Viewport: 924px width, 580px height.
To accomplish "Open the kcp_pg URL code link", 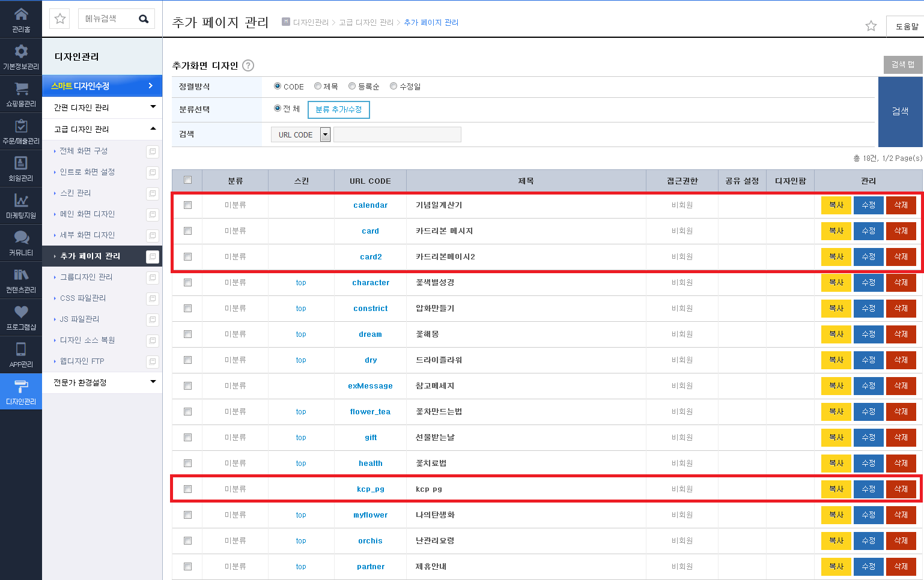I will (x=371, y=489).
